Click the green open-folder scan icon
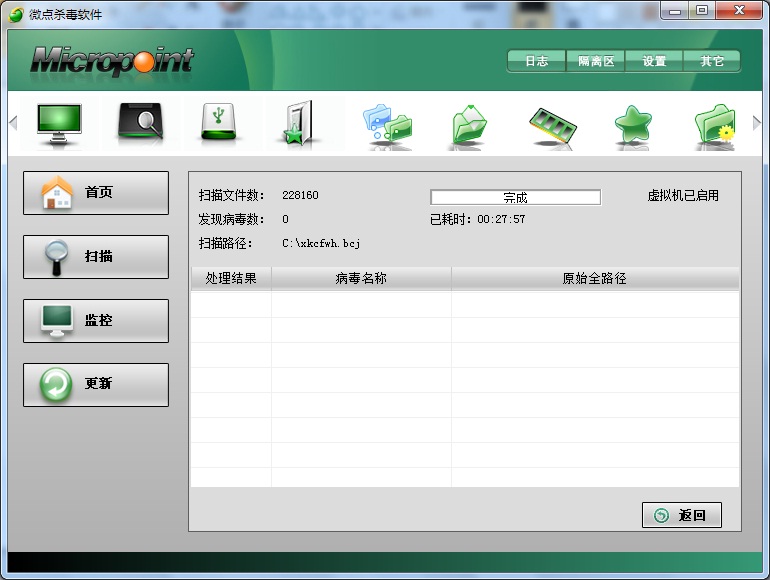770x580 pixels. tap(469, 124)
